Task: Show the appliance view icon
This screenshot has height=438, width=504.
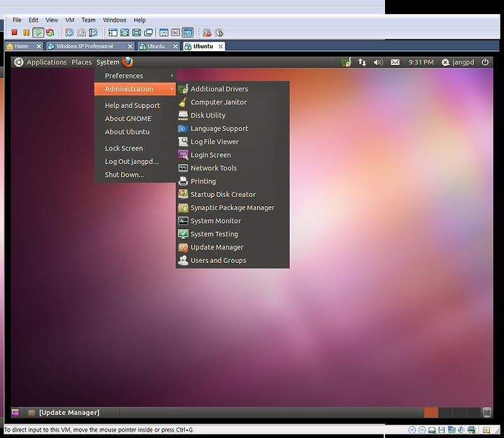Action: point(176,32)
